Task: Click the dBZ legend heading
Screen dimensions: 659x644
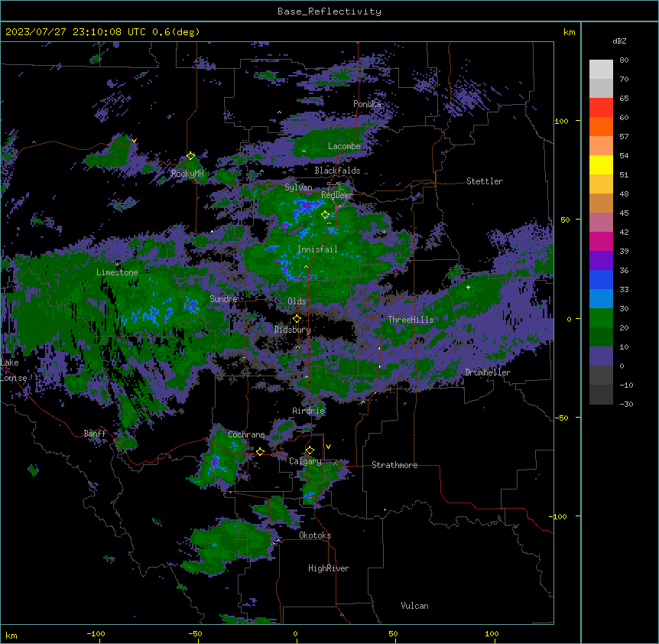Action: [x=619, y=41]
